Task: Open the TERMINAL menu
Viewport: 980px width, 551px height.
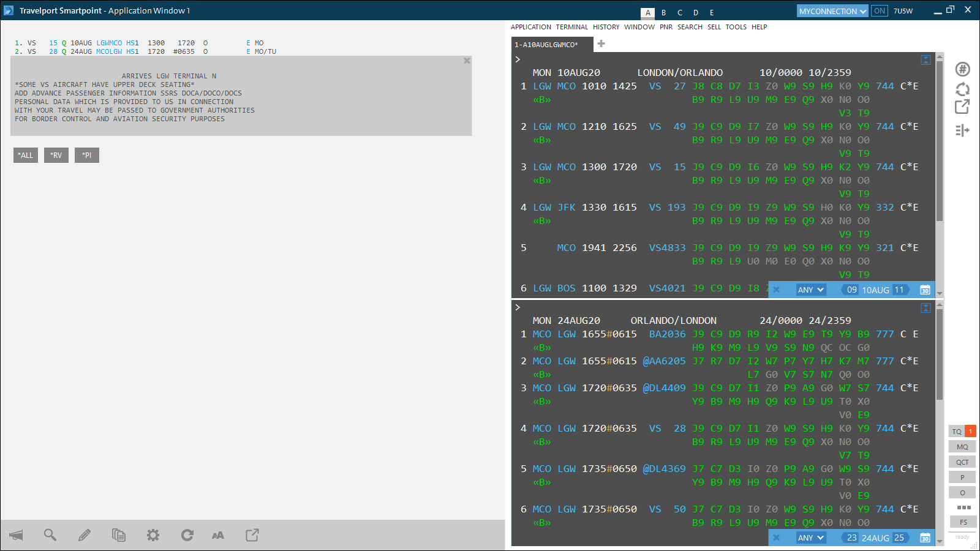Action: pyautogui.click(x=572, y=27)
